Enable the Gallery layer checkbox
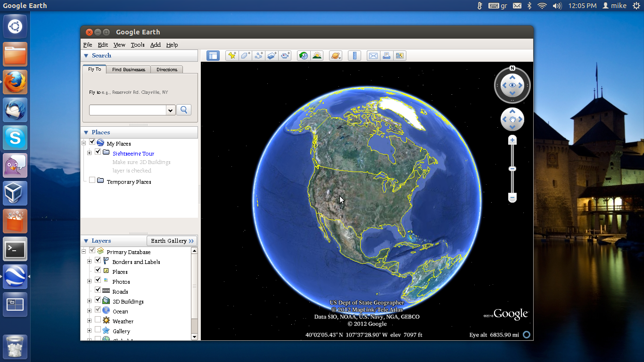The image size is (644, 362). 98,330
